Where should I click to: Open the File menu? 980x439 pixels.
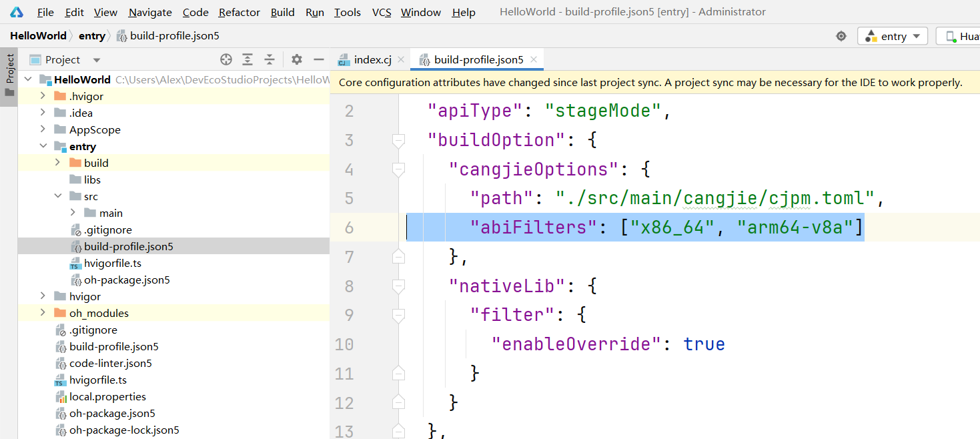click(x=46, y=12)
